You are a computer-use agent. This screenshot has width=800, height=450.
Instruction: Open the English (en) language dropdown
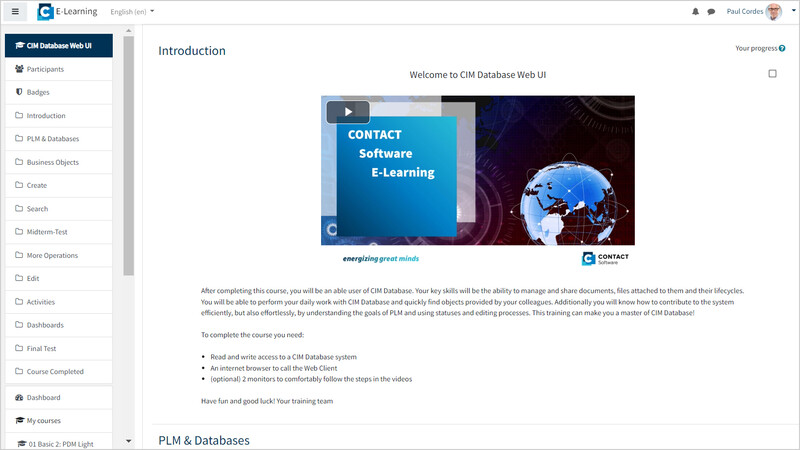132,12
